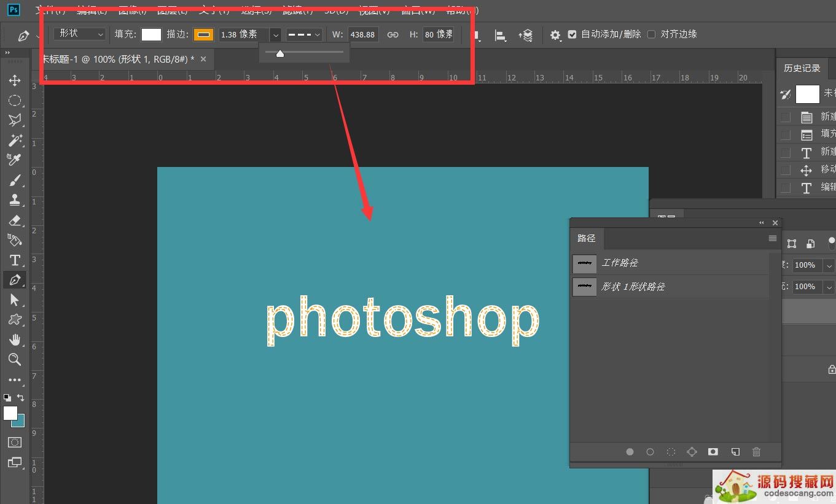
Task: Select the 工作路径 path row
Action: tap(670, 263)
